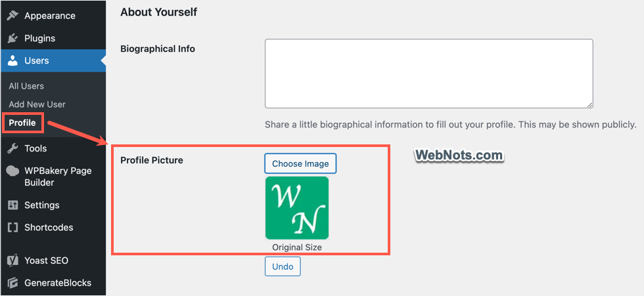Screen dimensions: 644x296
Task: Open the Appearance menu label
Action: coord(50,16)
